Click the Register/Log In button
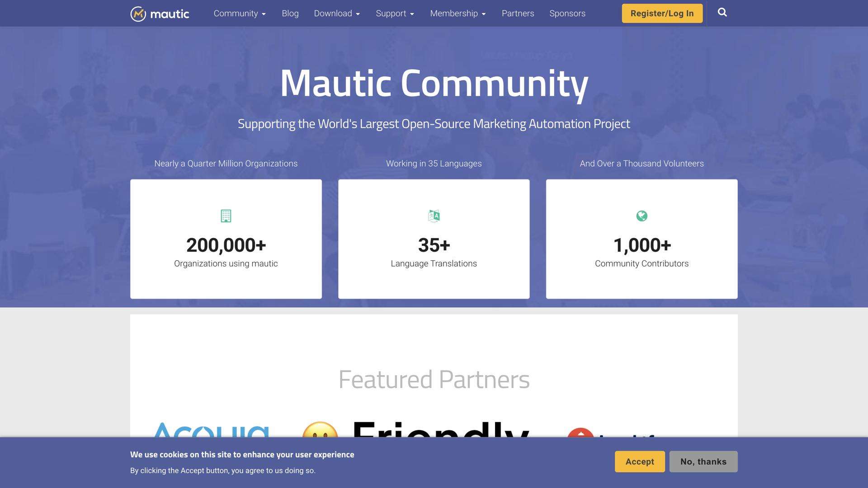 [x=662, y=13]
